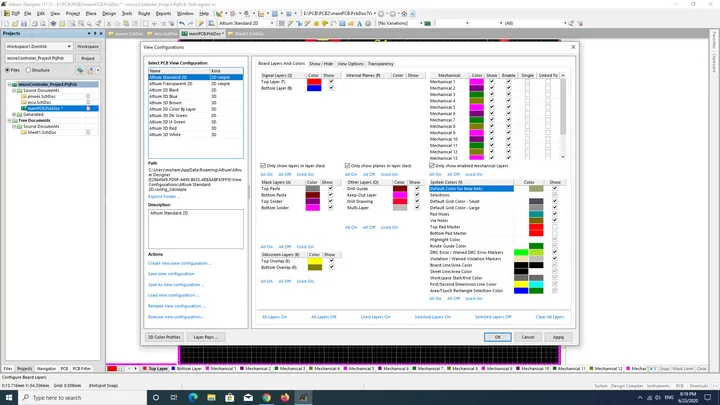The width and height of the screenshot is (720, 405).
Task: Toggle 'Only show enabled mechanical Layers'
Action: click(432, 166)
